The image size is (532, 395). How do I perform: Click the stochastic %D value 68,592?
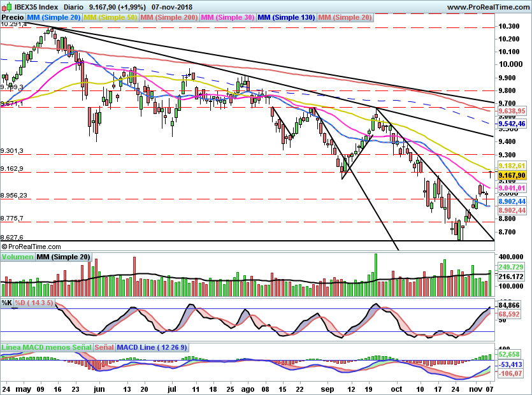click(509, 314)
